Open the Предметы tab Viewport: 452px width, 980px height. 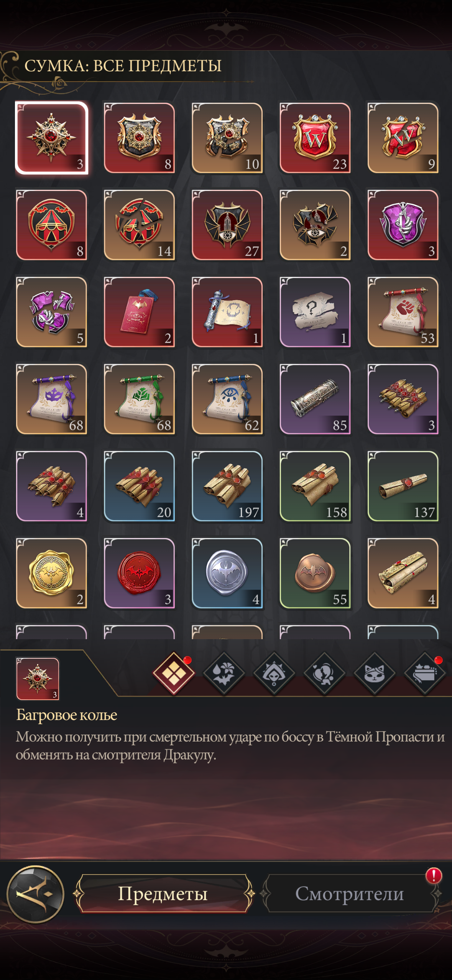pos(163,893)
